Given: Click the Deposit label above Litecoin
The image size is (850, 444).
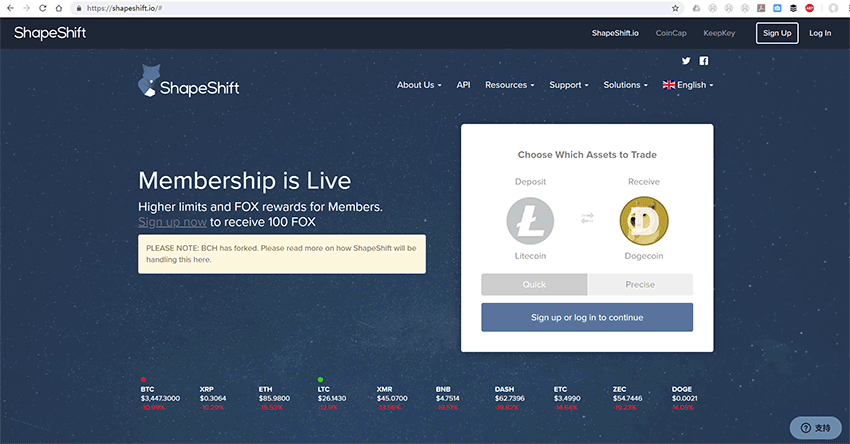Looking at the screenshot, I should (530, 182).
